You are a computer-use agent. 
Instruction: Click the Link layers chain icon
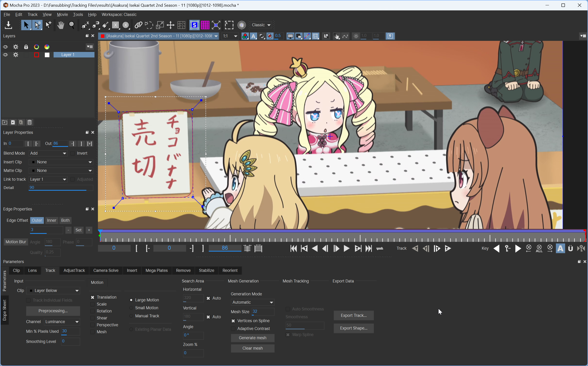click(138, 25)
